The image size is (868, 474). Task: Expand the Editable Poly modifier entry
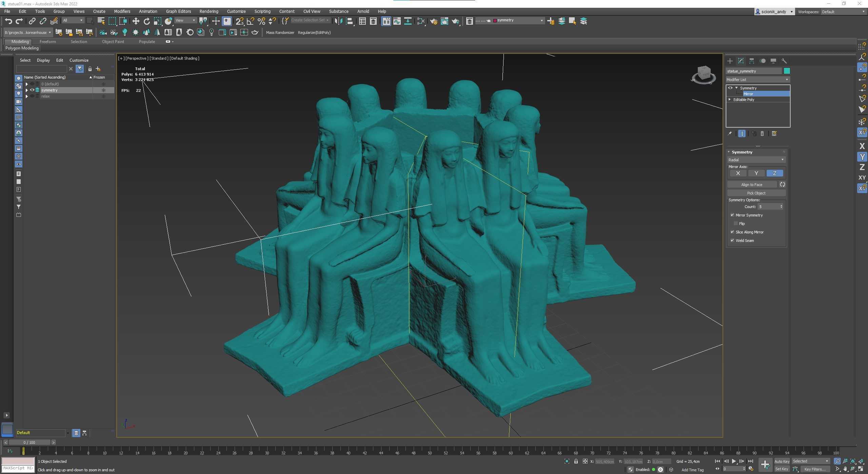pyautogui.click(x=731, y=99)
